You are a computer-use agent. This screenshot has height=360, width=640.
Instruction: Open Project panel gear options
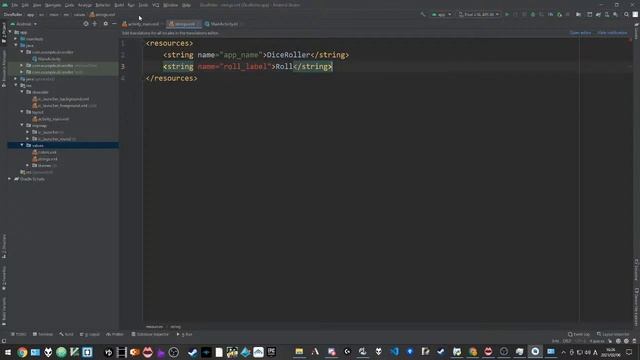(x=106, y=24)
